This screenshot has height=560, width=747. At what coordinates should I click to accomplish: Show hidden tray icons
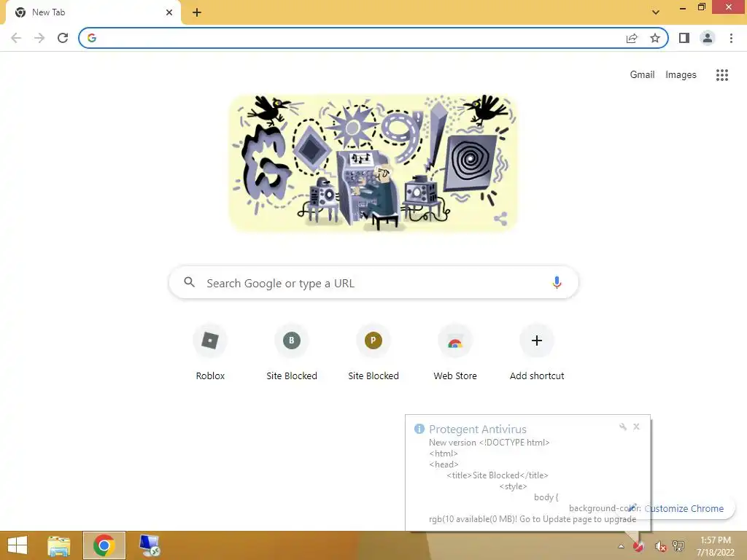click(x=622, y=546)
